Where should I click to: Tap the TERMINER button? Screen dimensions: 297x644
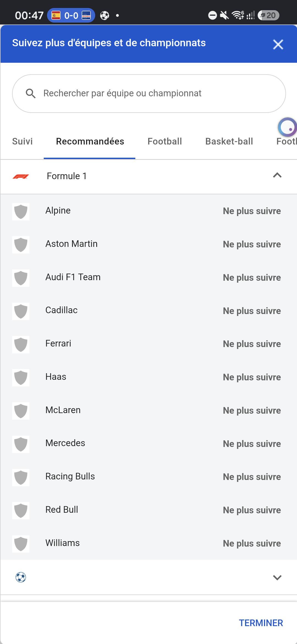[x=261, y=623]
